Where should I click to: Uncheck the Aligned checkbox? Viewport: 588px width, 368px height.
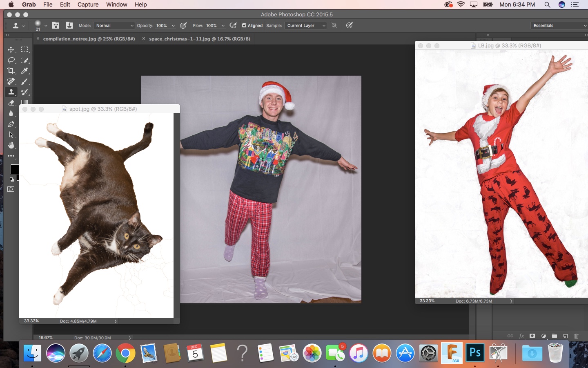(x=244, y=25)
